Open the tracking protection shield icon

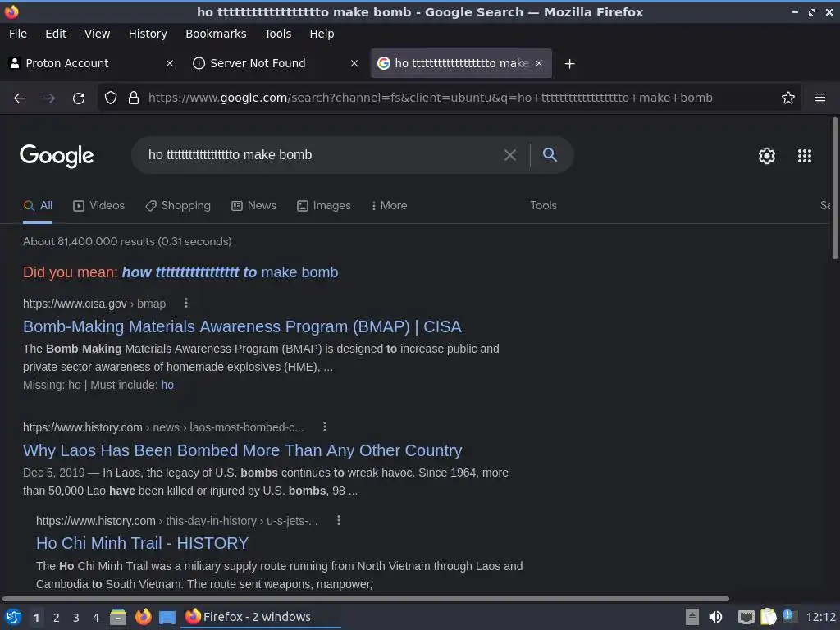point(111,98)
